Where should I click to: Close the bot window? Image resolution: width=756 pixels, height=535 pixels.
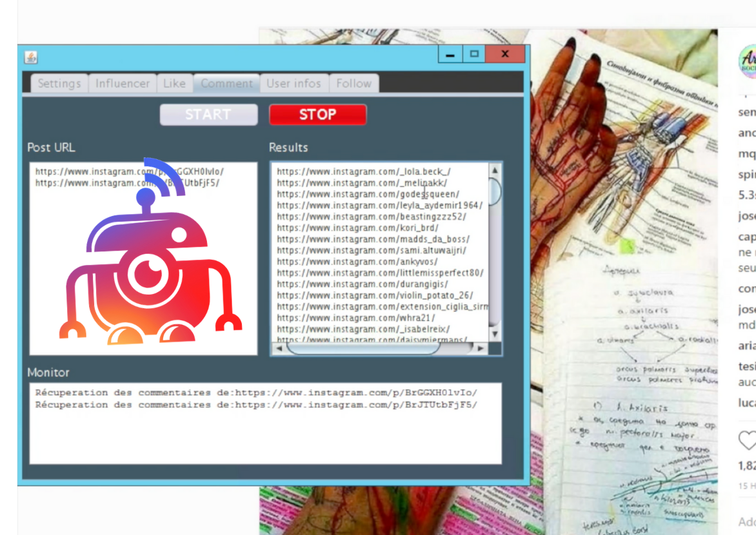click(505, 54)
